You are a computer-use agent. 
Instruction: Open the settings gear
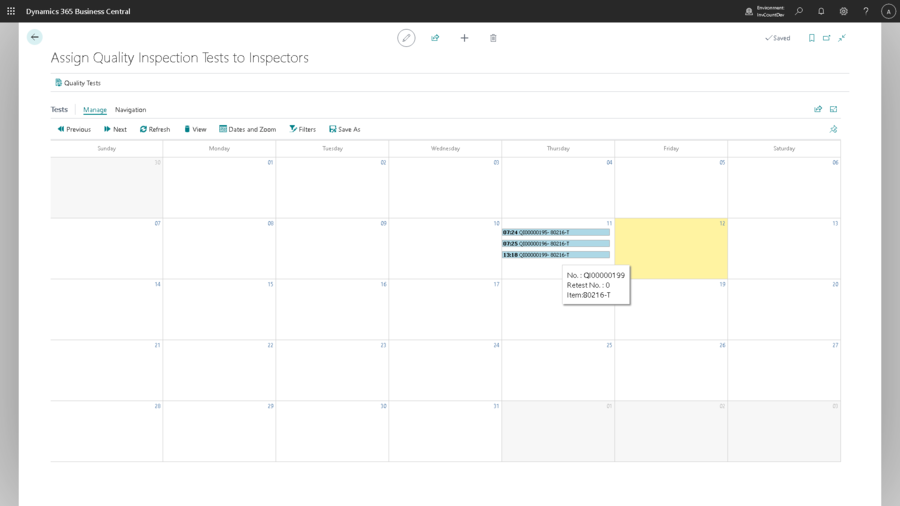click(843, 11)
